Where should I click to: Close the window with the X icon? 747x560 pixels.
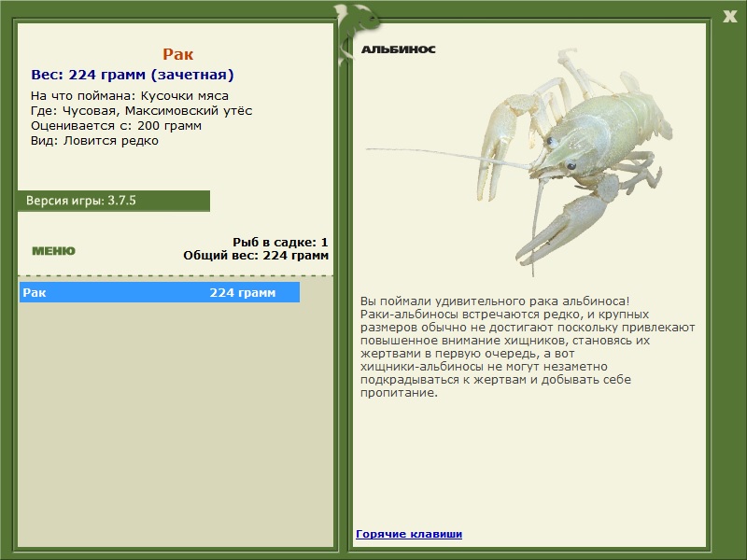[729, 17]
